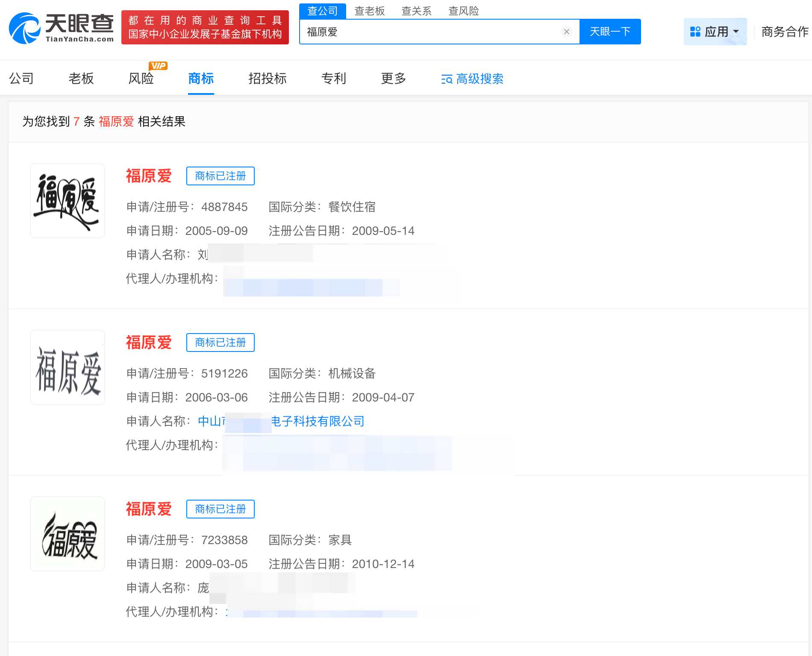Click second trademark thumbnail 福原爱

pos(67,367)
